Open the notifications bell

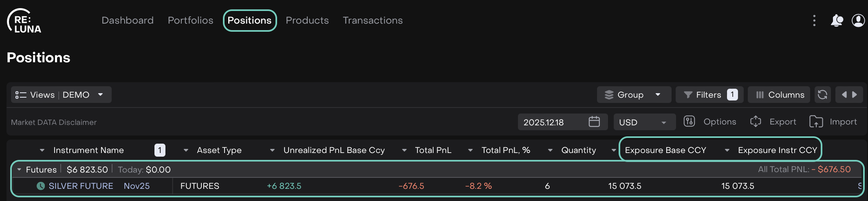point(836,20)
